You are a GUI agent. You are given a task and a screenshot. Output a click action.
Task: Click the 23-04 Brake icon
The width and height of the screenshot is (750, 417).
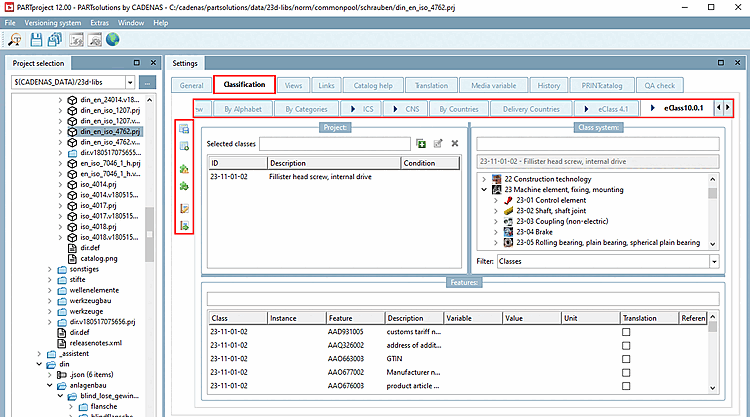[x=508, y=232]
